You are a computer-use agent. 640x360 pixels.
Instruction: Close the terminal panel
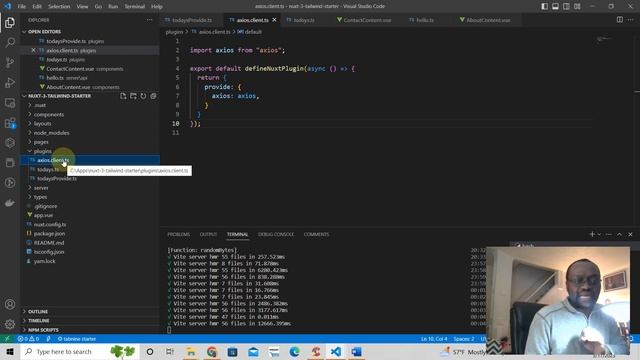tap(630, 234)
